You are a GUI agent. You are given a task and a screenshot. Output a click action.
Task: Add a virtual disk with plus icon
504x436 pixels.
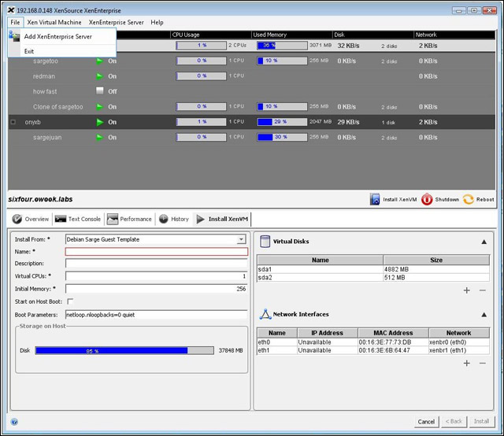click(466, 290)
